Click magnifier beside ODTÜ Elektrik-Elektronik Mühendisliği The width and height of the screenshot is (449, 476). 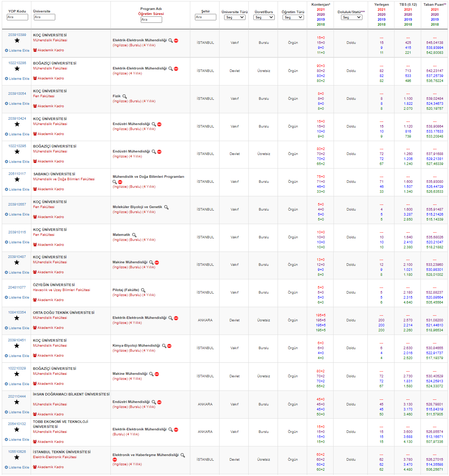[171, 318]
